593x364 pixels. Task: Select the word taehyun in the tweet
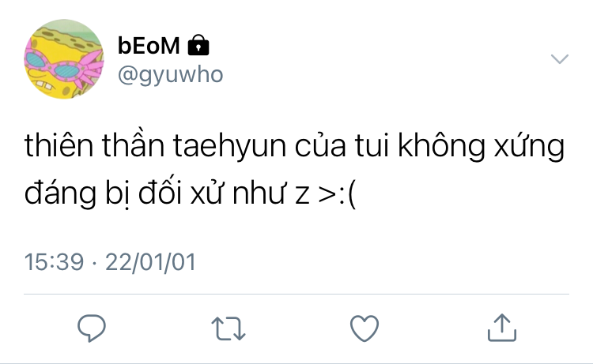point(229,147)
